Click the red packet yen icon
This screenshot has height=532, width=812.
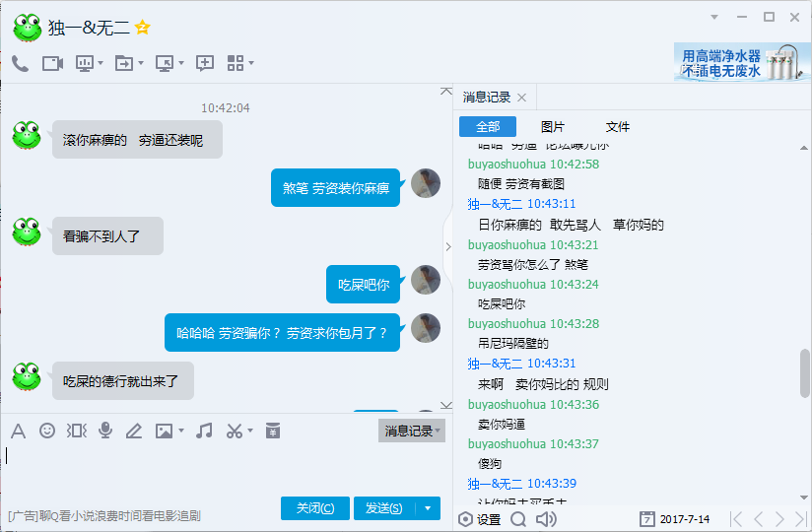(x=273, y=431)
